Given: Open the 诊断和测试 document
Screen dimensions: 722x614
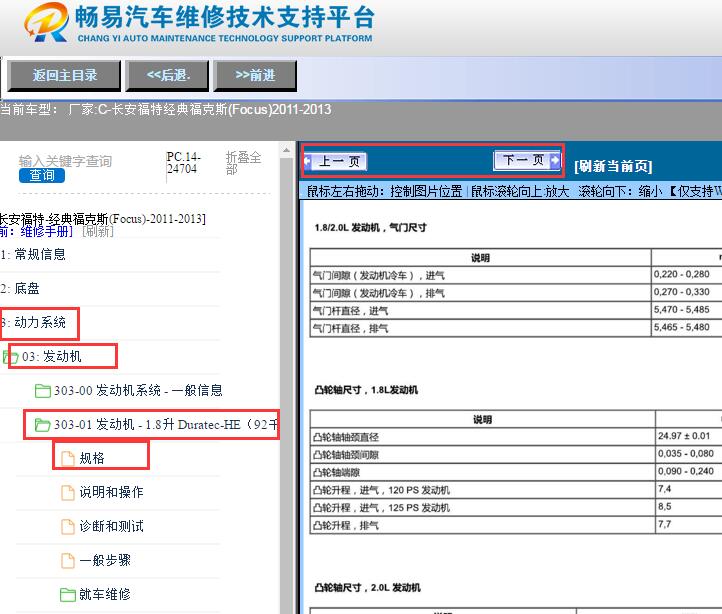Looking at the screenshot, I should coord(111,526).
